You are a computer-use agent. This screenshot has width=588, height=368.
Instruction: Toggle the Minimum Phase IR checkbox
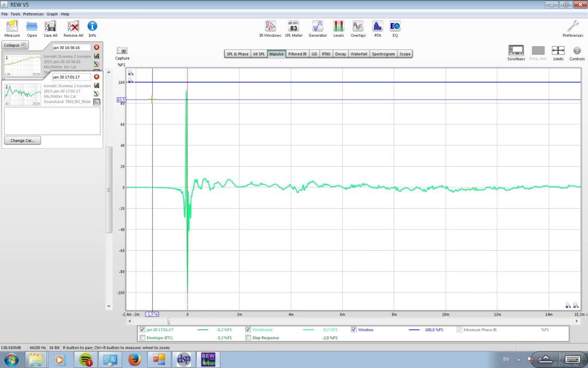[x=459, y=329]
